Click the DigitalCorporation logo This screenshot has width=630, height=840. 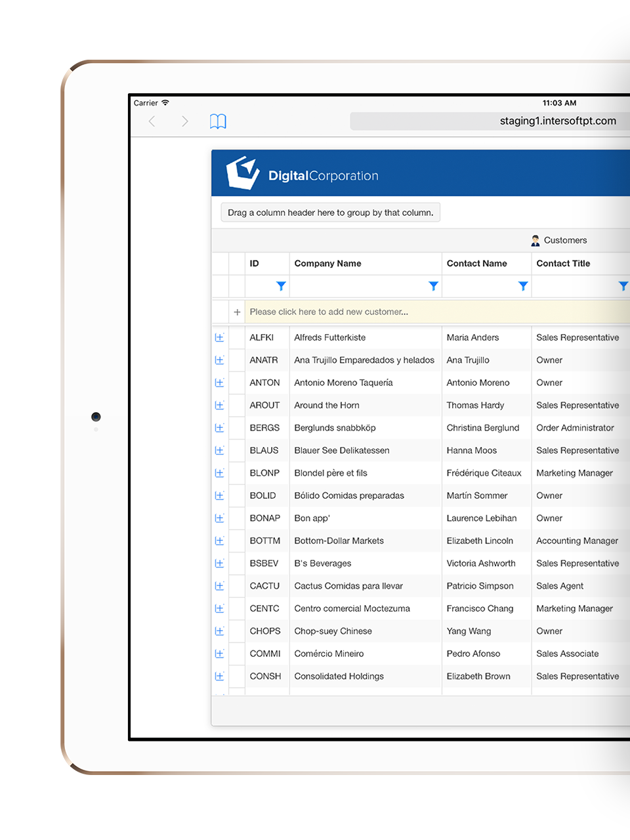303,174
